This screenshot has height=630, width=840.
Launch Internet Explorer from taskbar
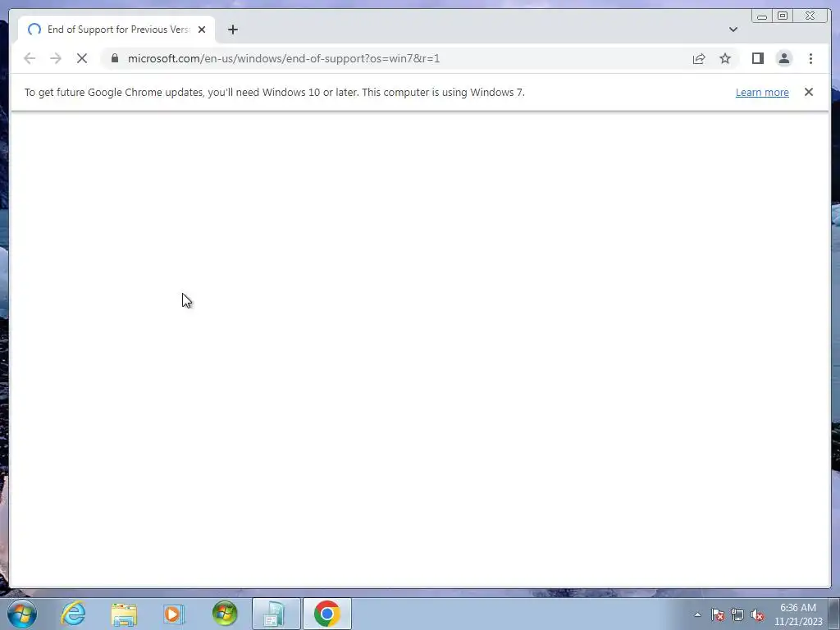point(73,614)
